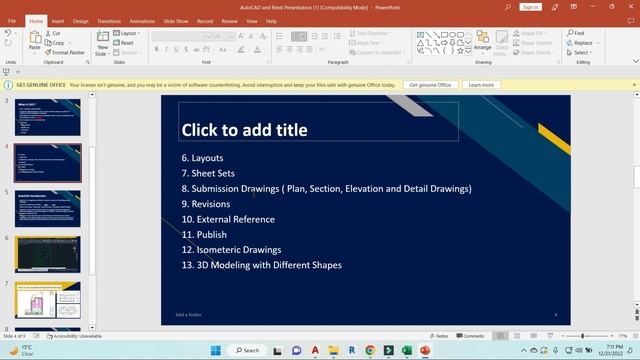The width and height of the screenshot is (640, 360).
Task: Select the text box shape in gallery
Action: point(420,35)
